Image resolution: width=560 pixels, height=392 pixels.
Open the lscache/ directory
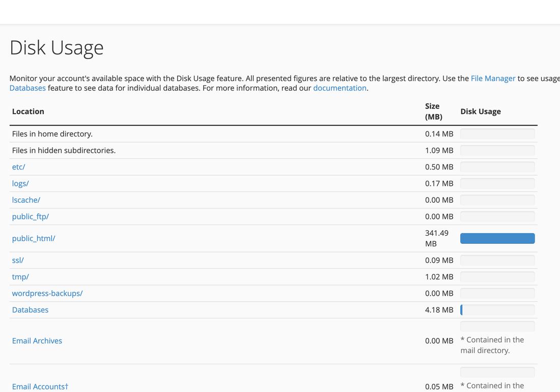[26, 200]
